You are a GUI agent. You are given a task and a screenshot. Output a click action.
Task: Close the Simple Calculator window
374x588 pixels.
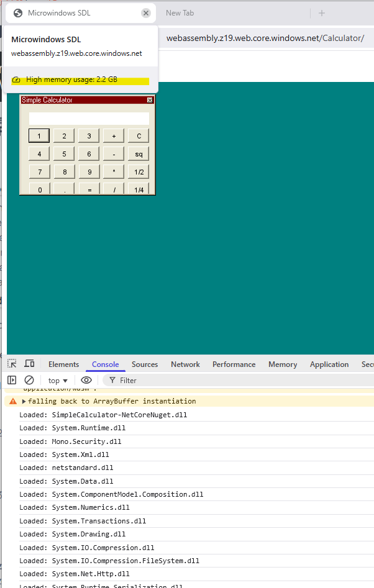tap(150, 100)
